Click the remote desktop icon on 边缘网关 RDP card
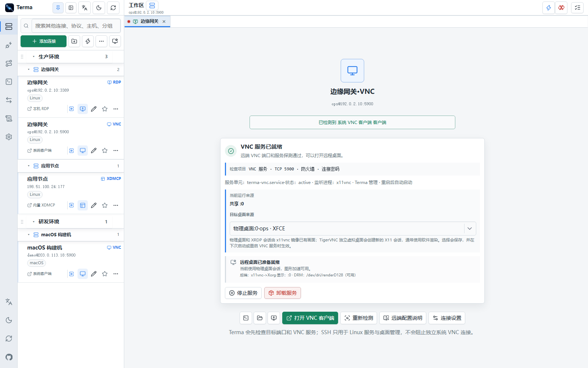This screenshot has height=368, width=588. point(83,109)
